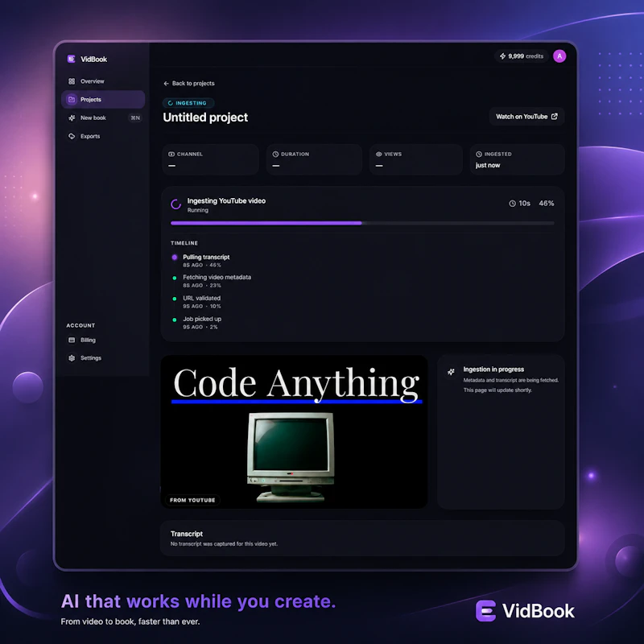
Task: Click the FROM YOUTUBE label on thumbnail
Action: [x=192, y=500]
